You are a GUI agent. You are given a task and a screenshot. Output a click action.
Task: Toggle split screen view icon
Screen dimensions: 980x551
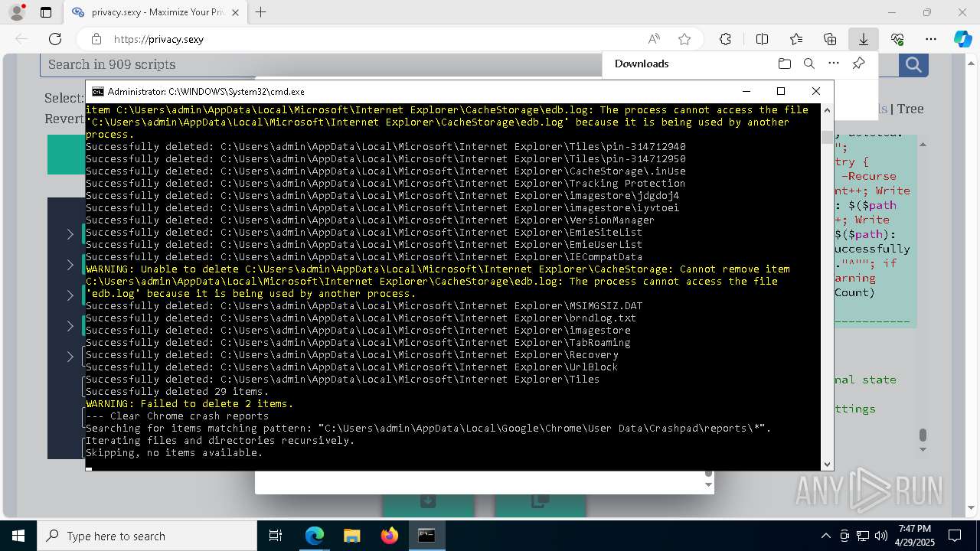coord(762,39)
